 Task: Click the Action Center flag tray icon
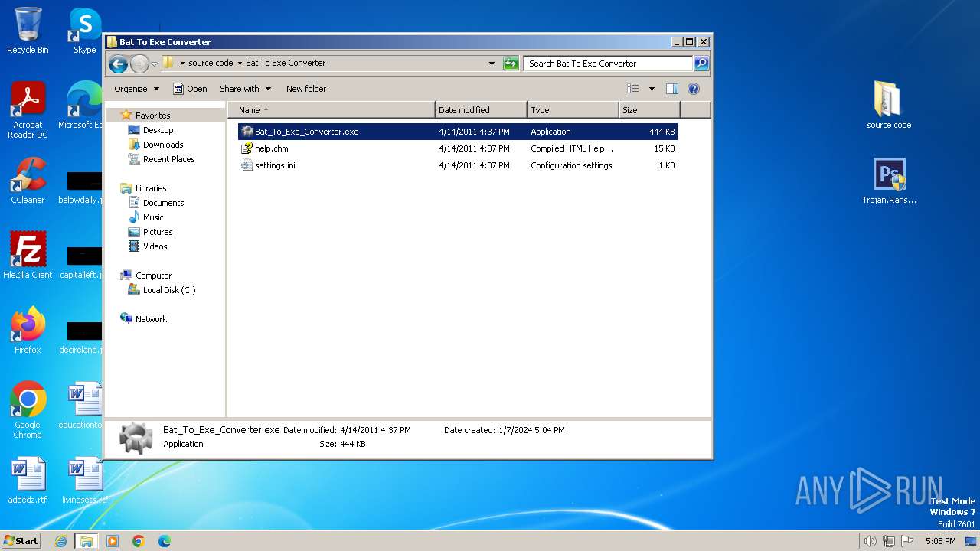tap(907, 541)
